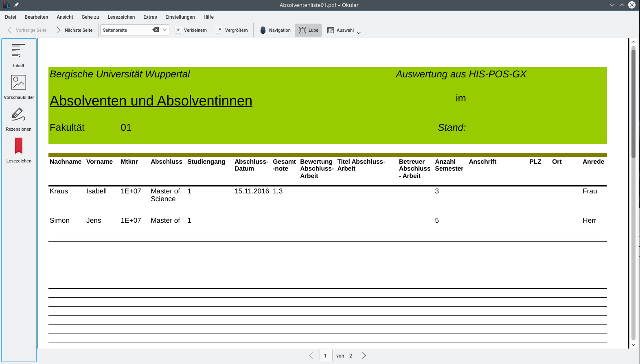640x364 pixels.
Task: Open the Lesezeichen bookmarks panel
Action: coord(19,151)
